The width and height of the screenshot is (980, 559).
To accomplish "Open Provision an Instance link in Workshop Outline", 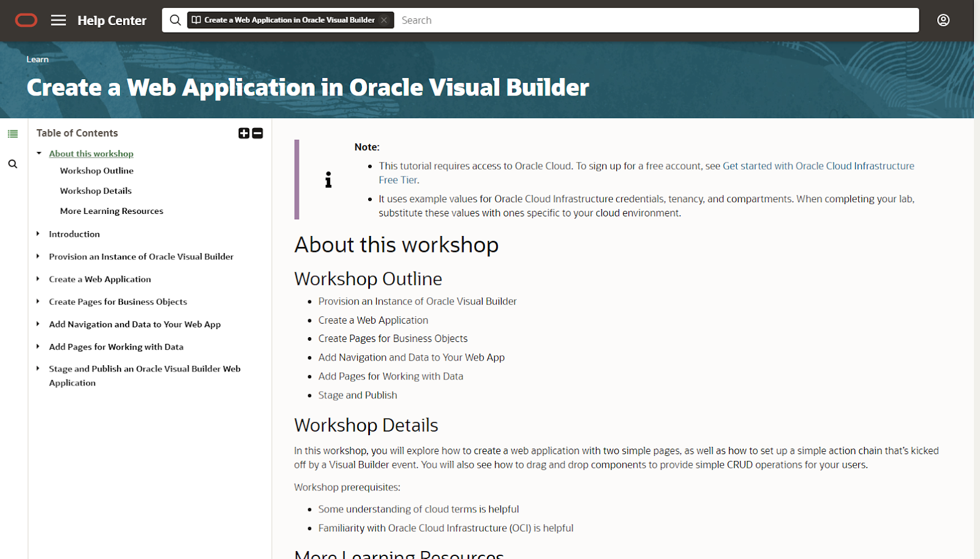I will point(417,302).
